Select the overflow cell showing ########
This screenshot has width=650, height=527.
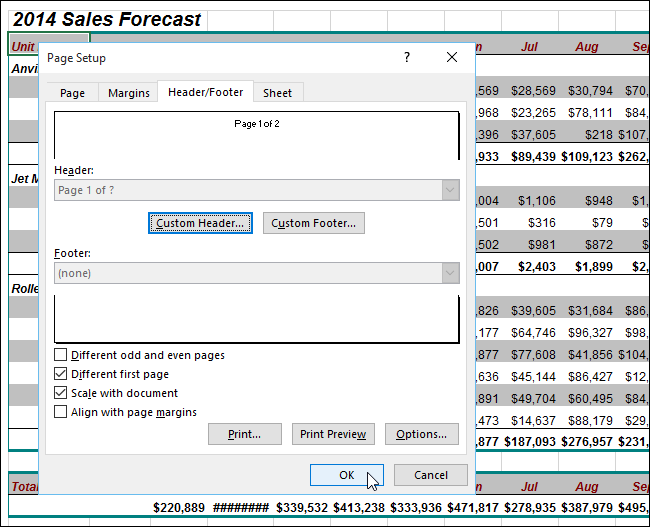point(240,508)
